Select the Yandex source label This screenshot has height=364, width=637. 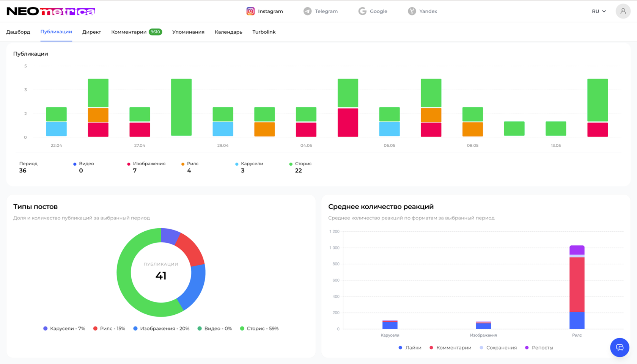coord(428,11)
